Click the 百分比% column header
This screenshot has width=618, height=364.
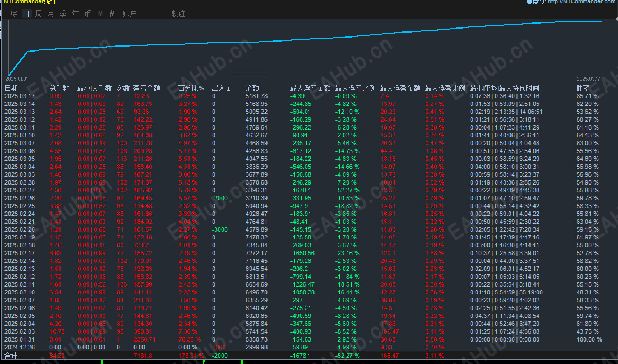pos(191,88)
